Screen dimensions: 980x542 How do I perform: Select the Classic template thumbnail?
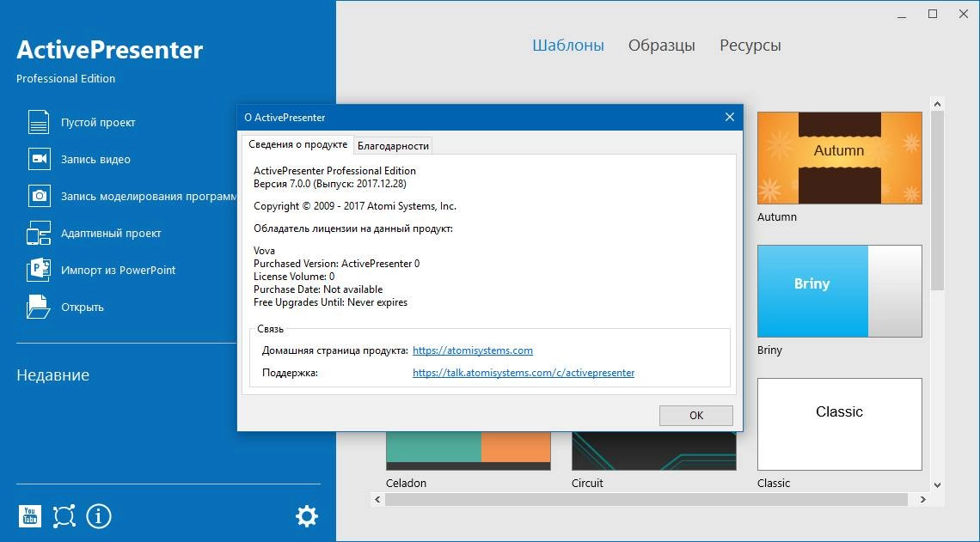click(839, 424)
